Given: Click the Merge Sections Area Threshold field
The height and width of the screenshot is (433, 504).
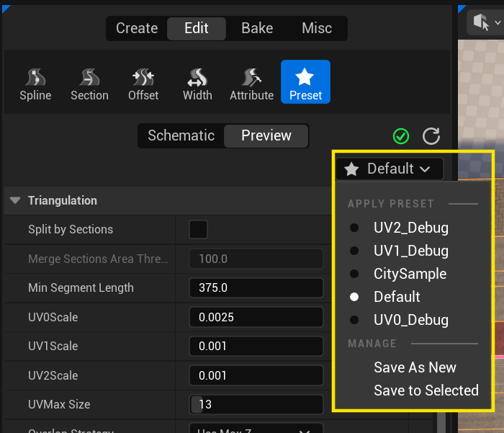Looking at the screenshot, I should 256,259.
